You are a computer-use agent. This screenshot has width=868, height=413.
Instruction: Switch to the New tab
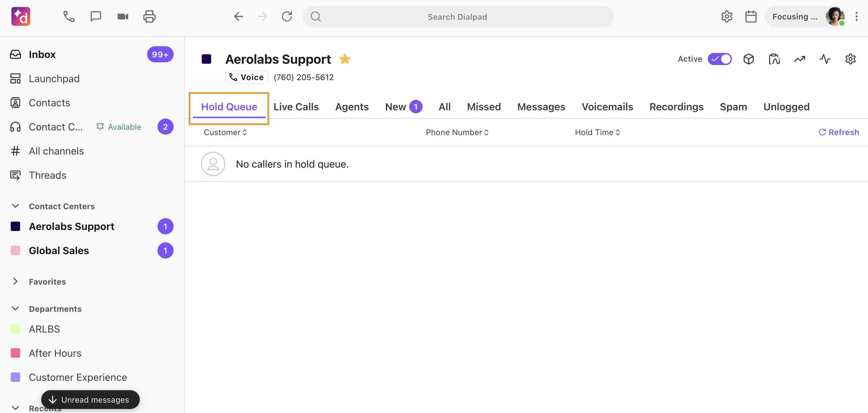(x=404, y=107)
